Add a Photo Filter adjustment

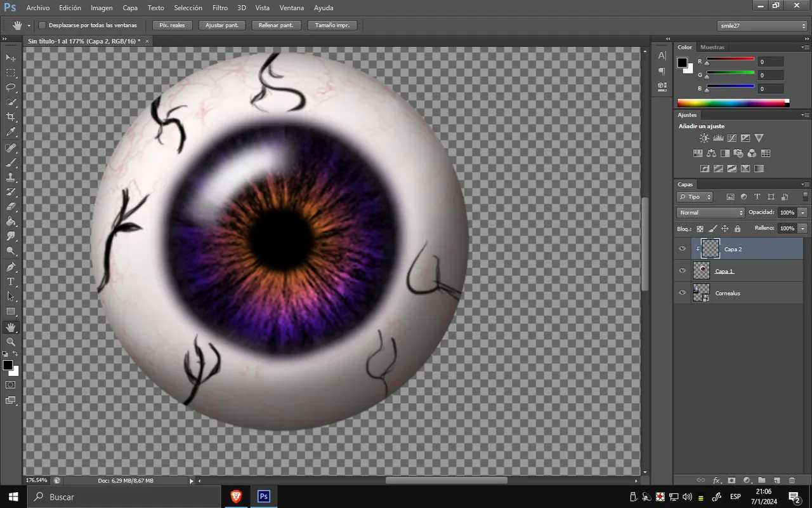[738, 153]
